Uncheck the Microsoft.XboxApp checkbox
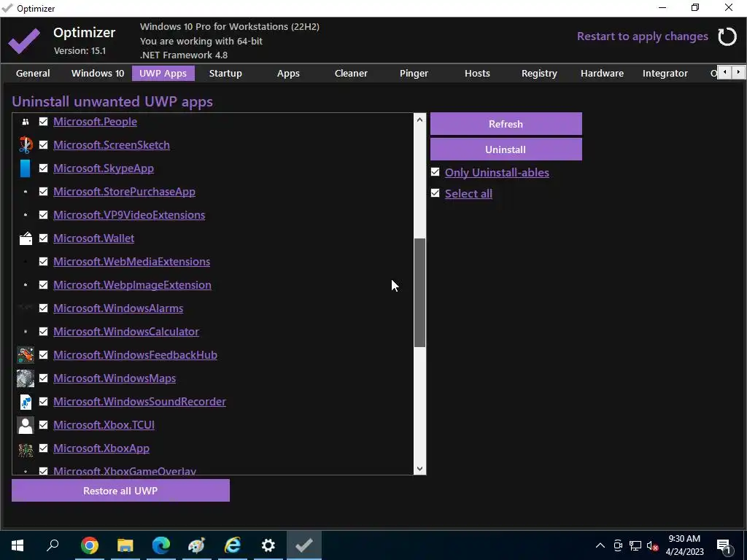Viewport: 747px width, 560px height. 43,448
